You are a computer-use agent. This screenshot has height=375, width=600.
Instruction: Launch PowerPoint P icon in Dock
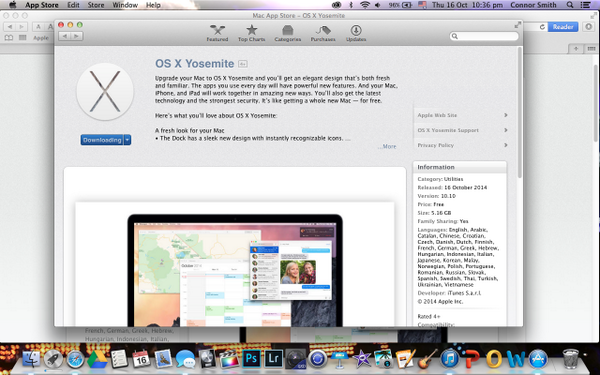tap(472, 359)
